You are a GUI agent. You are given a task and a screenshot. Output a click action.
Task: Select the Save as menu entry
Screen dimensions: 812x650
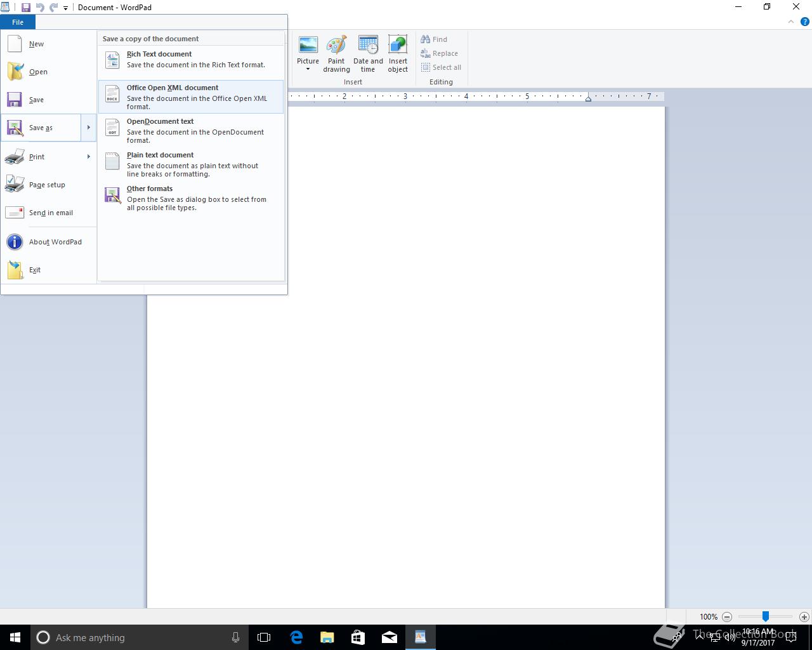point(41,128)
